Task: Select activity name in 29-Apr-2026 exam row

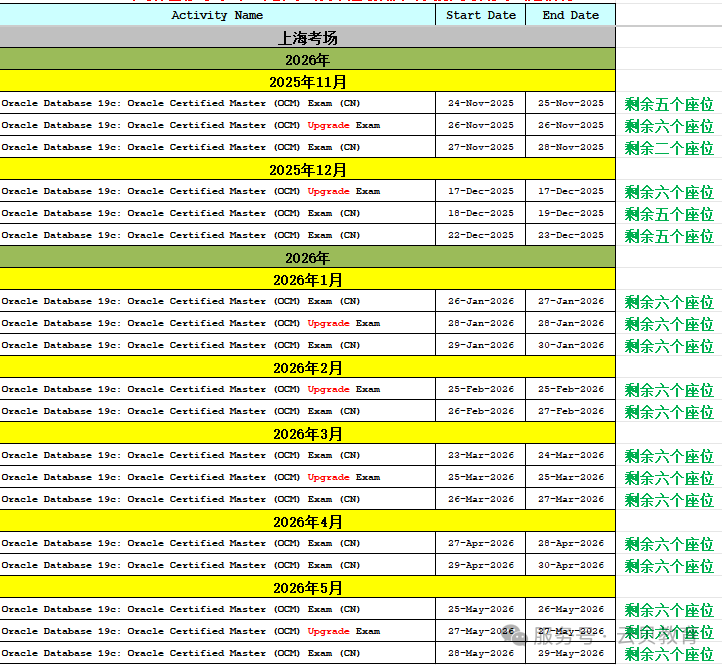Action: pyautogui.click(x=180, y=566)
